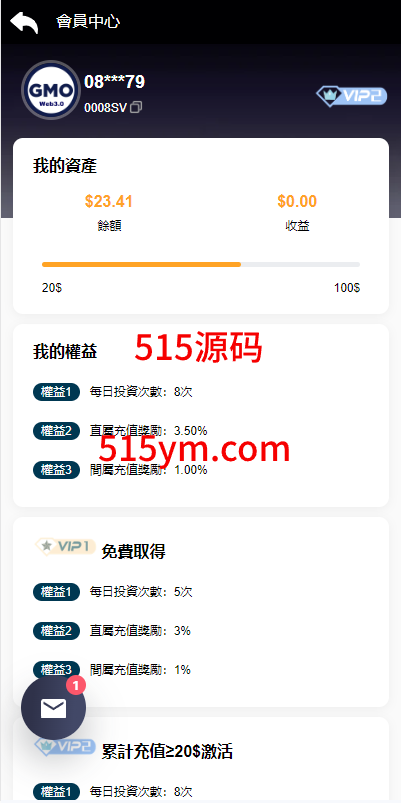Click the 免費取得 VIP1 heading

point(133,552)
